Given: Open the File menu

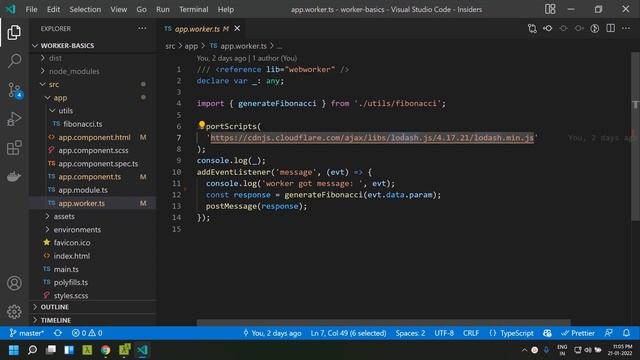Looking at the screenshot, I should (31, 9).
